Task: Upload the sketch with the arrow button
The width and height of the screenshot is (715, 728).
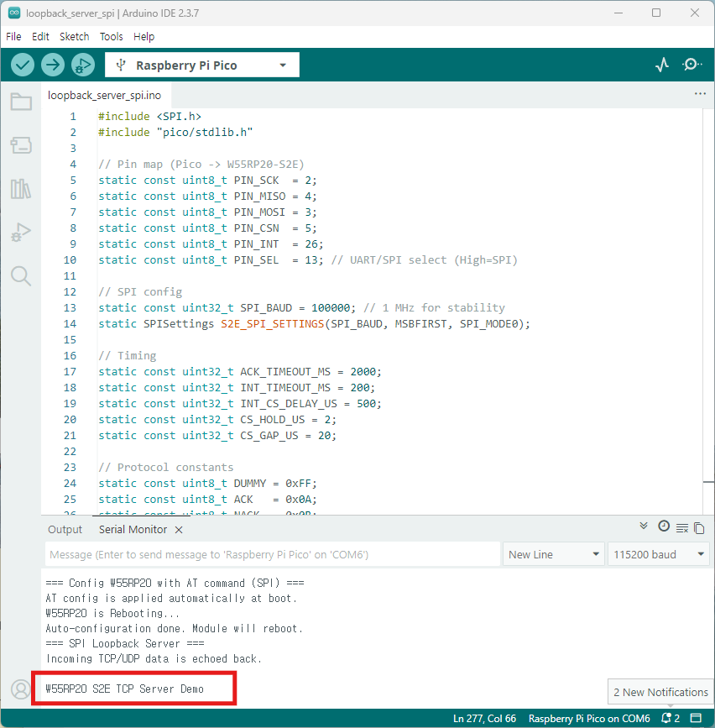Action: pyautogui.click(x=53, y=65)
